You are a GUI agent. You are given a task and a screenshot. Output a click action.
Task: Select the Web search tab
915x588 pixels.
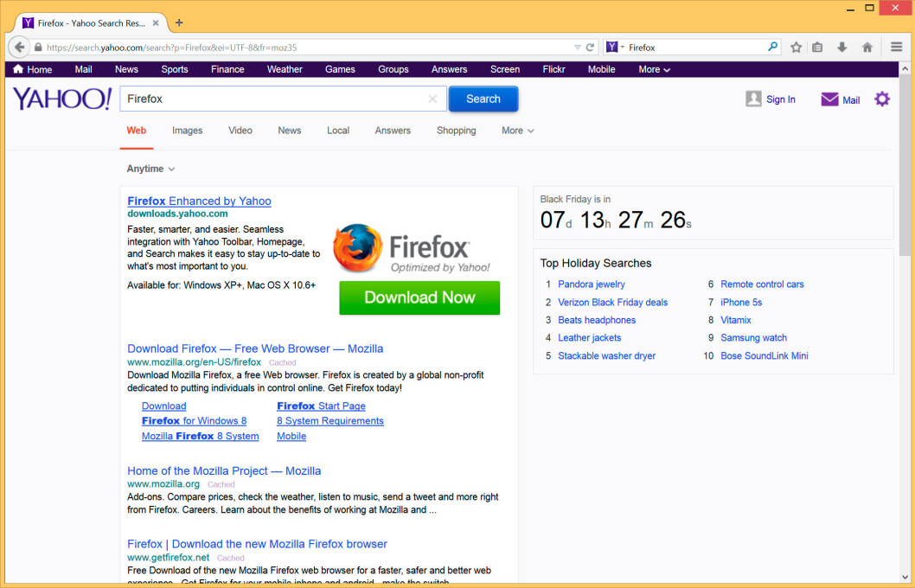pyautogui.click(x=137, y=131)
